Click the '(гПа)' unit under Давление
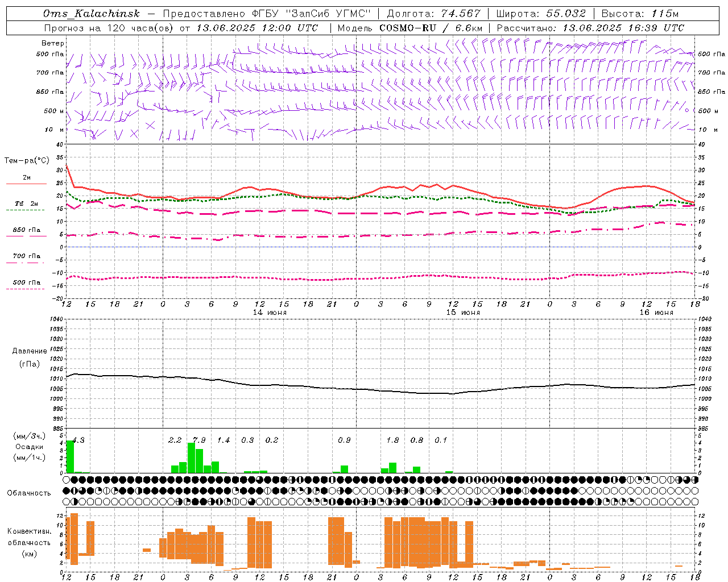 pos(30,364)
